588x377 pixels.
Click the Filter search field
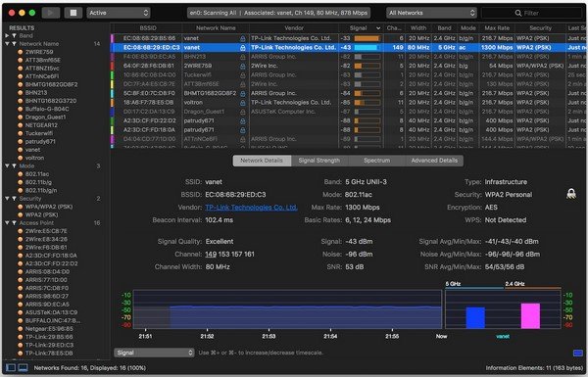(531, 13)
